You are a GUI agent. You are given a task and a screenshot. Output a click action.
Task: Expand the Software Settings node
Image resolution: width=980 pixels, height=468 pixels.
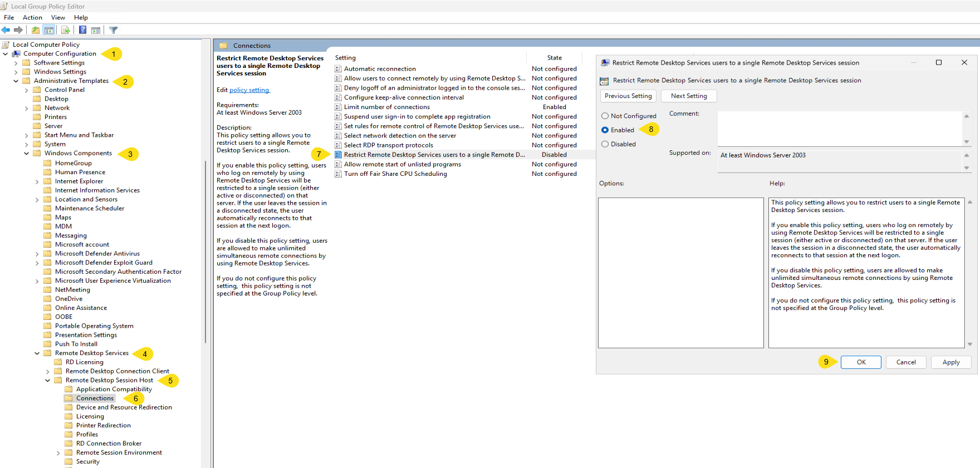click(x=16, y=63)
